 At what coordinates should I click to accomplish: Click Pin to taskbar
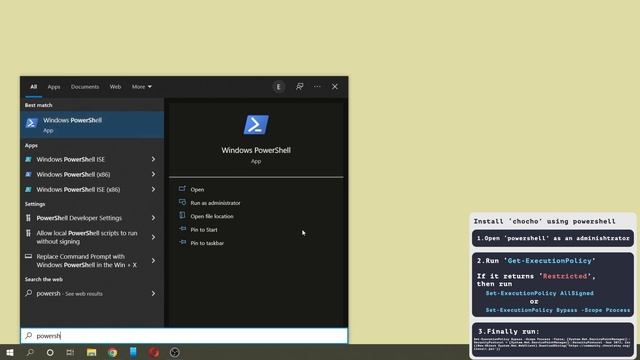[207, 243]
